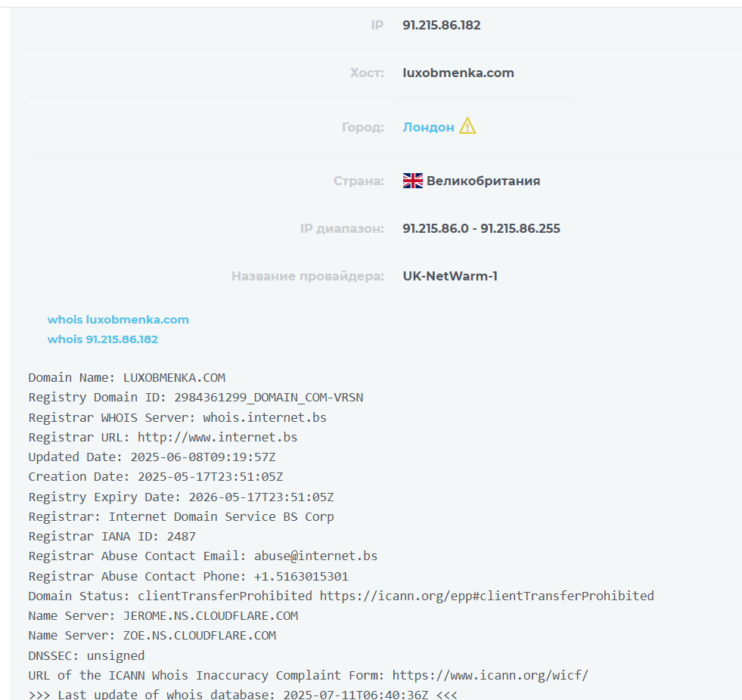The width and height of the screenshot is (742, 700).
Task: Click the yellow warning triangle icon
Action: tap(467, 125)
